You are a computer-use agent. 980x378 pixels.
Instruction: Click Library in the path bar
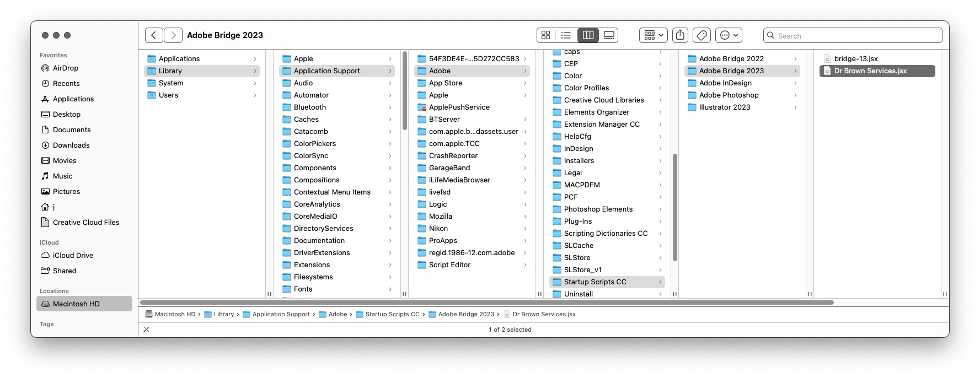(219, 315)
